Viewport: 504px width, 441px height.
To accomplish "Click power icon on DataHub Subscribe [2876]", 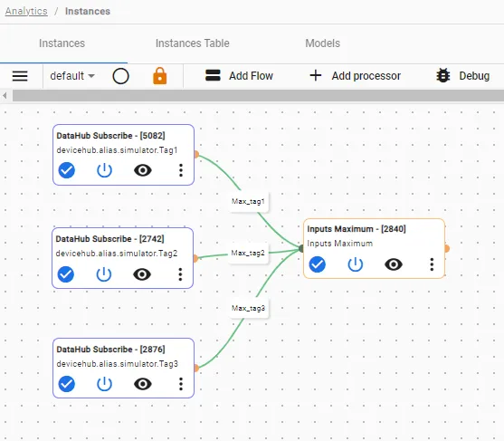I will click(104, 384).
